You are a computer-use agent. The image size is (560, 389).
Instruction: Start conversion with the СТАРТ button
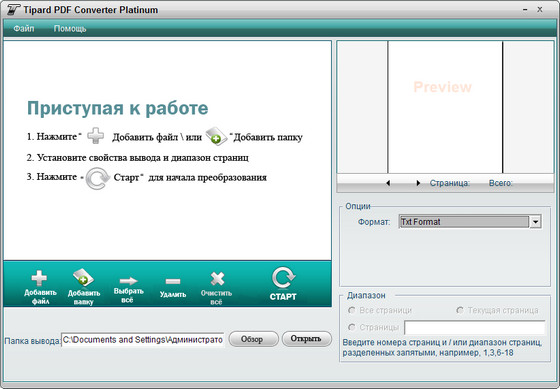pos(283,284)
